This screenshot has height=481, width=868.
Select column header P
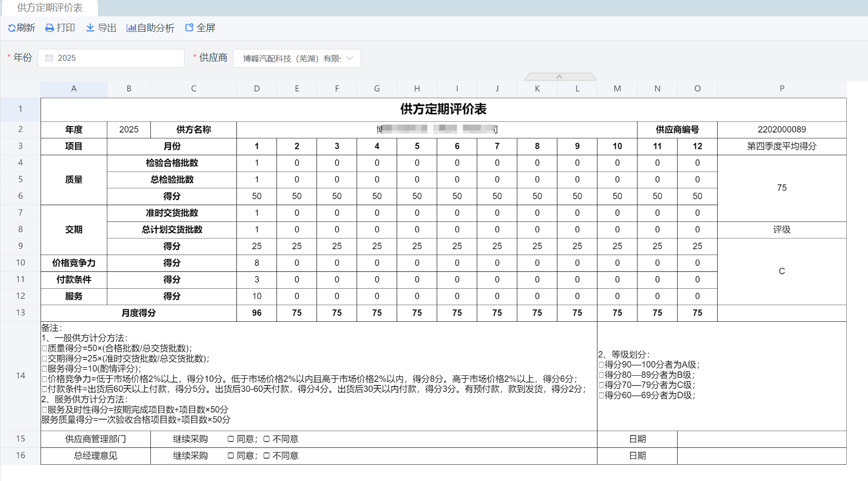pos(782,88)
